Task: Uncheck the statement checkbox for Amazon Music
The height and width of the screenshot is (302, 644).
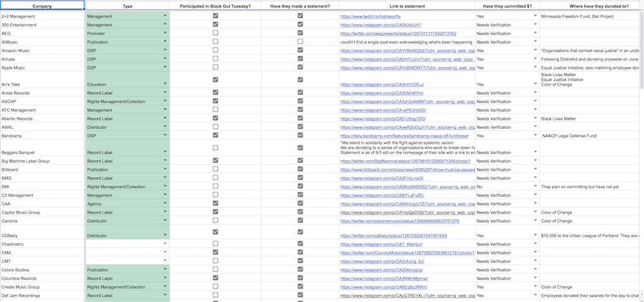Action: (x=300, y=50)
